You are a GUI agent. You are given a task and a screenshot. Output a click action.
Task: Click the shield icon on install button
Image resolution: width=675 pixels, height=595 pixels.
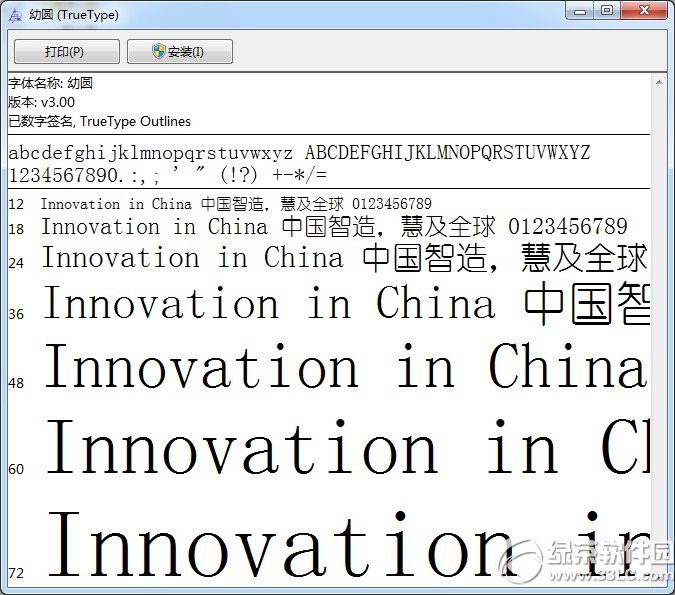[159, 51]
